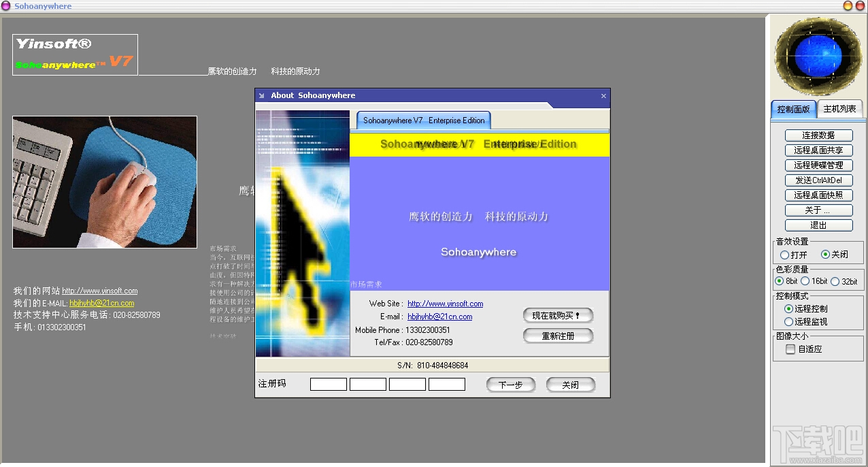Click the About dialog title bar arrow icon
The image size is (868, 467).
tap(262, 96)
